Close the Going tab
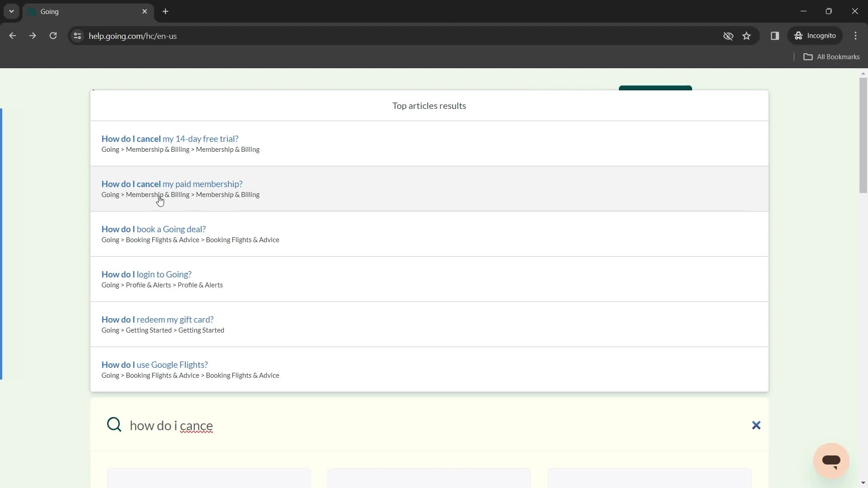This screenshot has height=488, width=868. pyautogui.click(x=145, y=11)
